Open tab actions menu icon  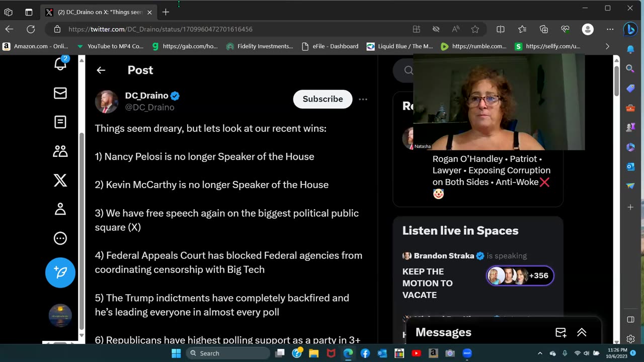[x=29, y=12]
